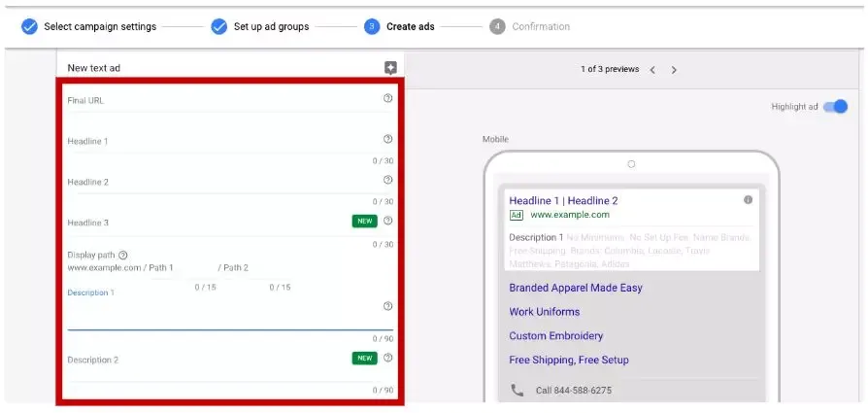This screenshot has width=868, height=413.
Task: Click the checkmark for Set up ad groups
Action: pyautogui.click(x=219, y=26)
